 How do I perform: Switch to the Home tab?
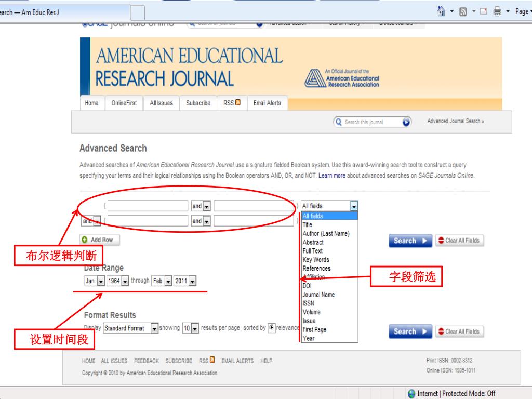tap(91, 103)
